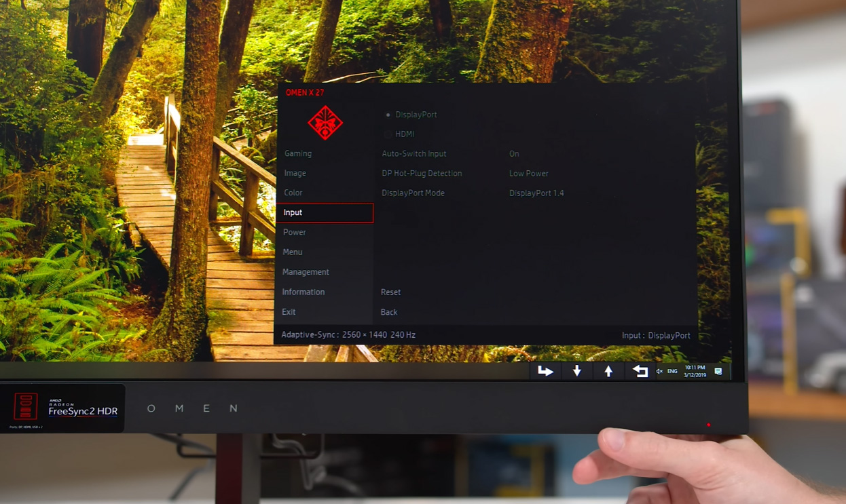Screen dimensions: 846x504
Task: Click the return/back arrow icon
Action: tap(639, 371)
